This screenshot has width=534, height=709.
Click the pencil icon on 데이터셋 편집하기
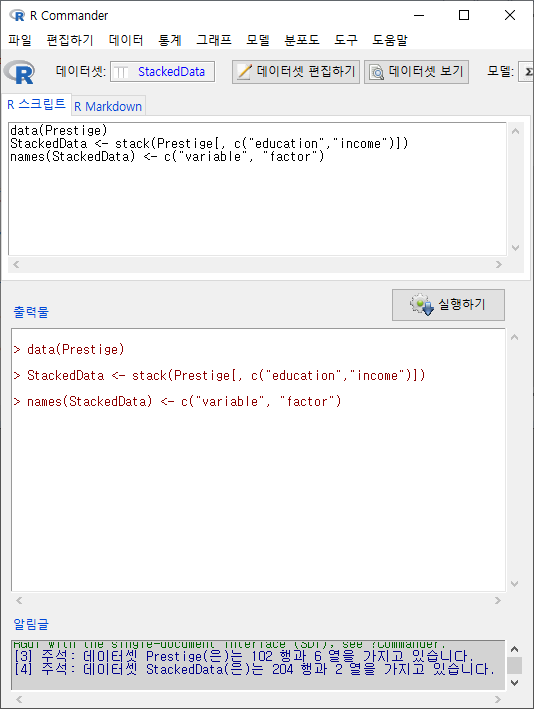(244, 72)
